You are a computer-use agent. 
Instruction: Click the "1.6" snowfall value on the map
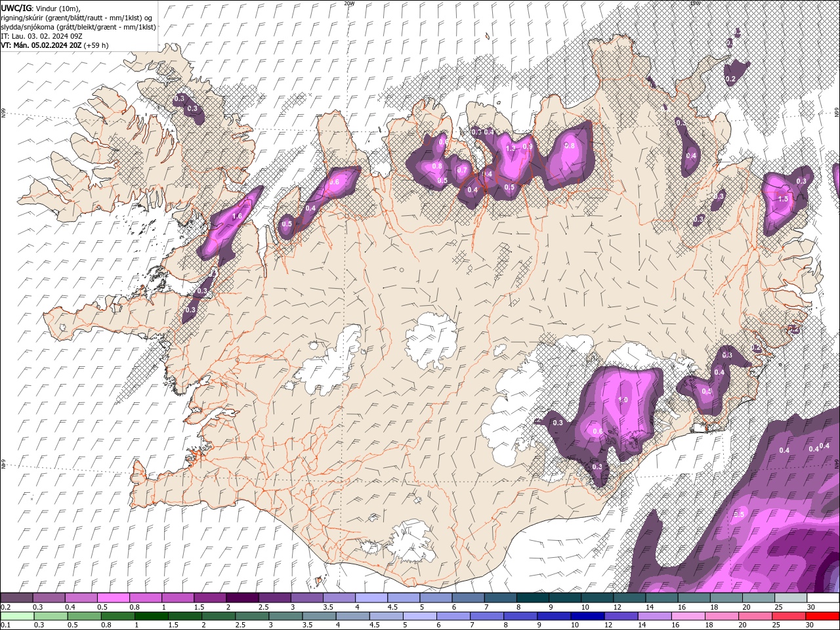(x=238, y=216)
